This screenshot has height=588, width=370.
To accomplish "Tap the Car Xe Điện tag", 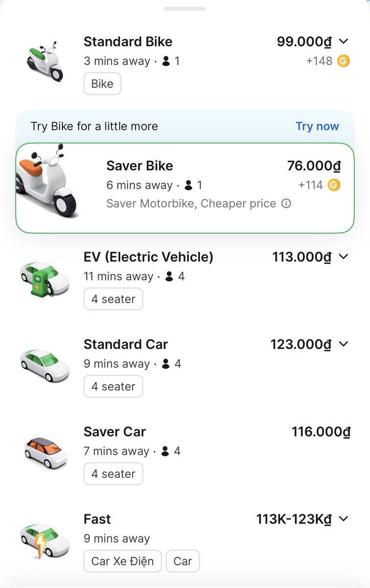I will tap(122, 561).
